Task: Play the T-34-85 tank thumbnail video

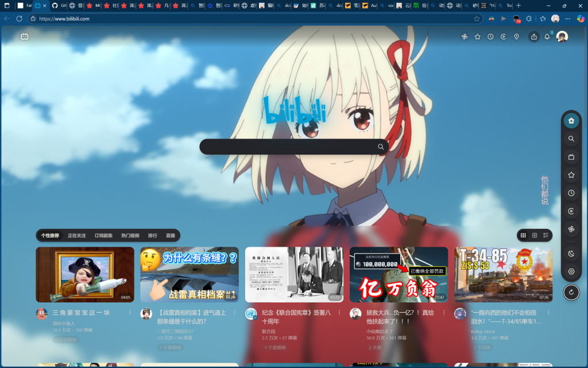Action: (x=503, y=274)
